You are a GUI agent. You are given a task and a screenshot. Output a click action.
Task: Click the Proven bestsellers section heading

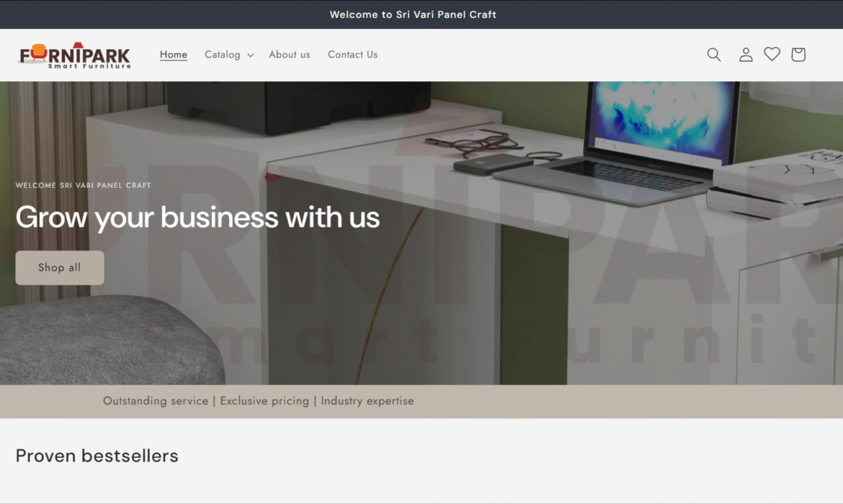point(97,456)
